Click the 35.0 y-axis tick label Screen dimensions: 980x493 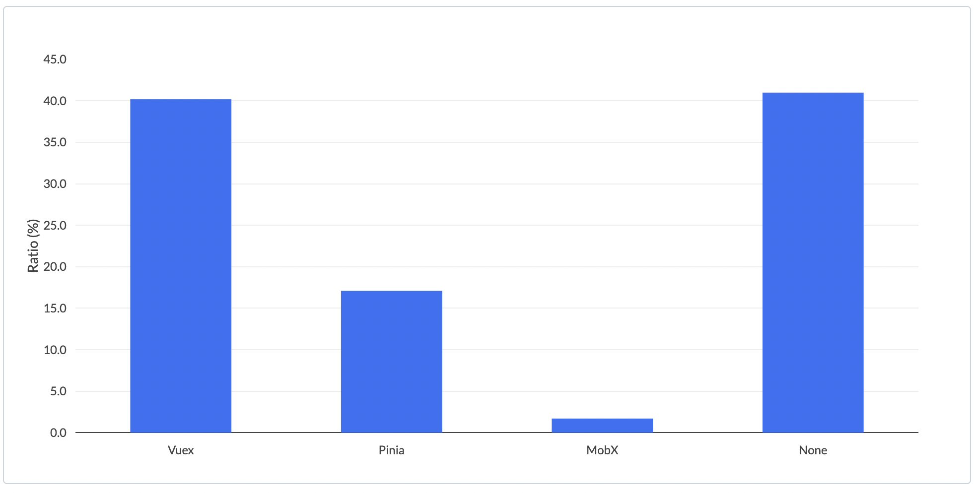pyautogui.click(x=55, y=142)
